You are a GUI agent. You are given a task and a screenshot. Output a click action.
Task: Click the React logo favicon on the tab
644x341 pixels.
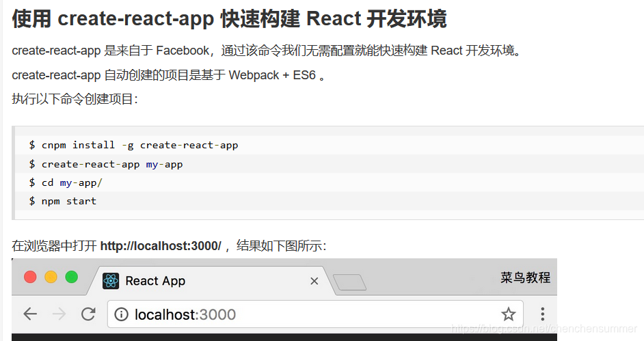point(111,281)
